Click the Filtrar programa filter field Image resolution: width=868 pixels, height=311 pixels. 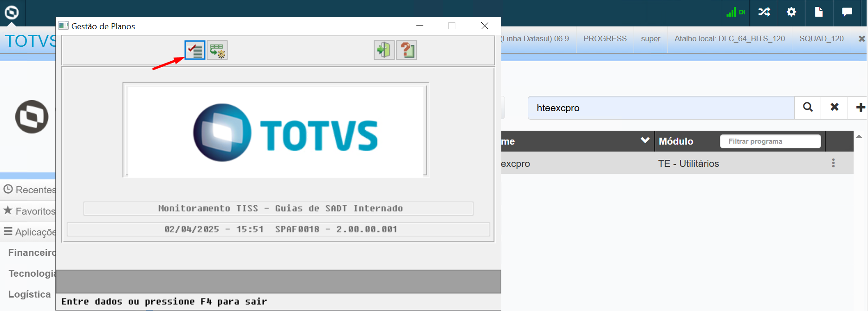pyautogui.click(x=771, y=141)
